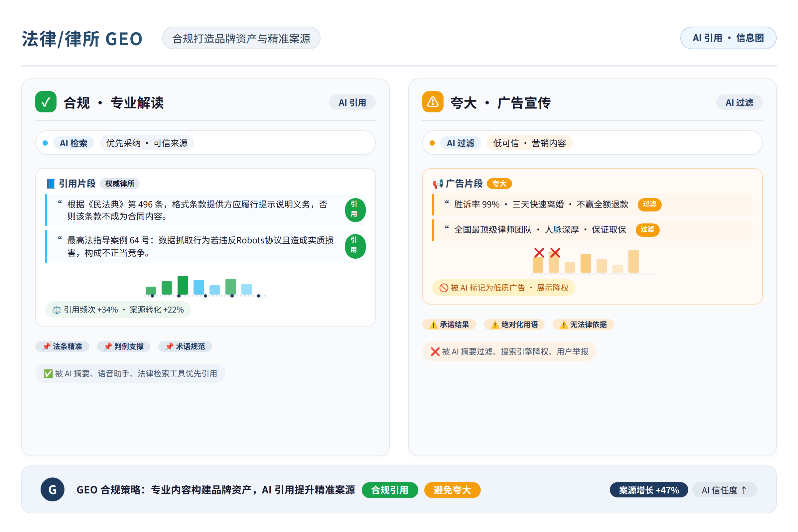Click the 被 AI 摘要过滤、搜索引擎降权、用户举报 note

click(x=509, y=351)
